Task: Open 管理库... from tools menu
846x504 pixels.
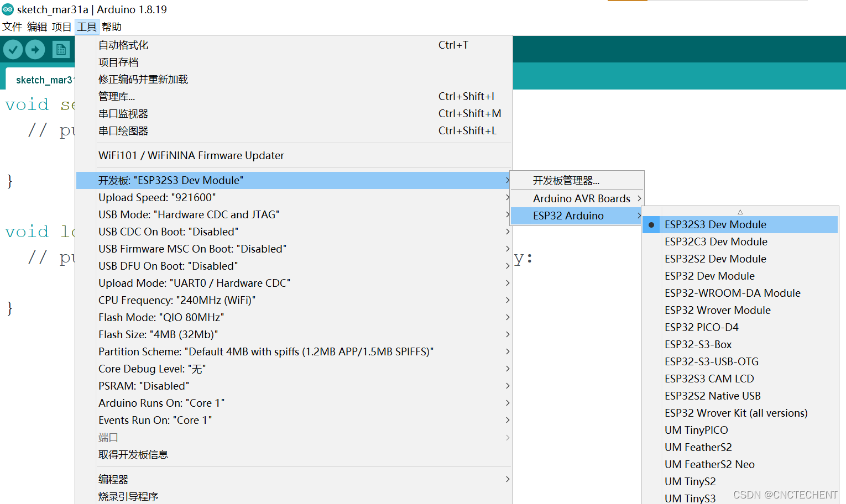Action: (294, 97)
